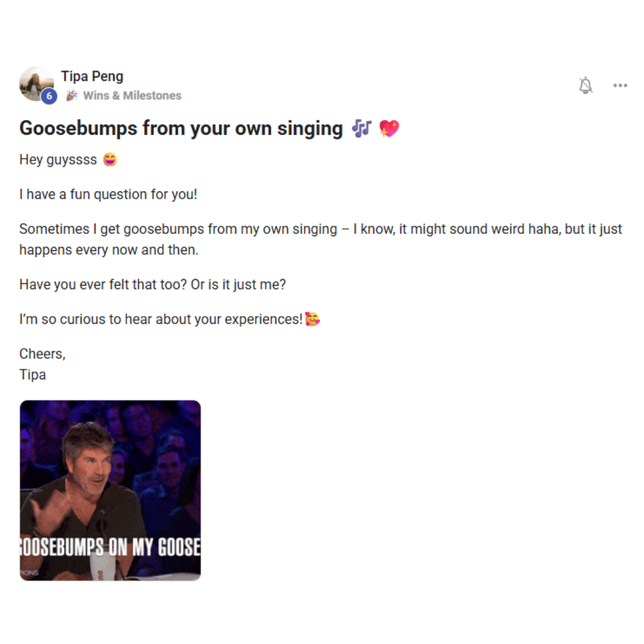Click the "I have a fun question" line
Screen dimensions: 644x644
tap(108, 194)
